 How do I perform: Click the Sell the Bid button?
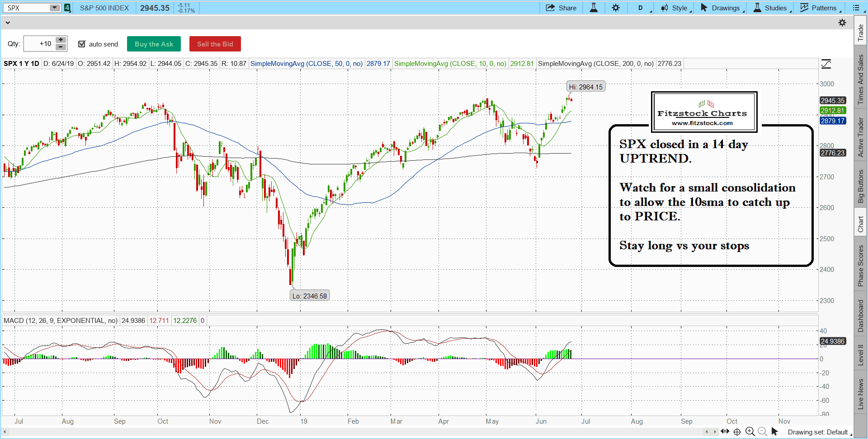coord(215,44)
